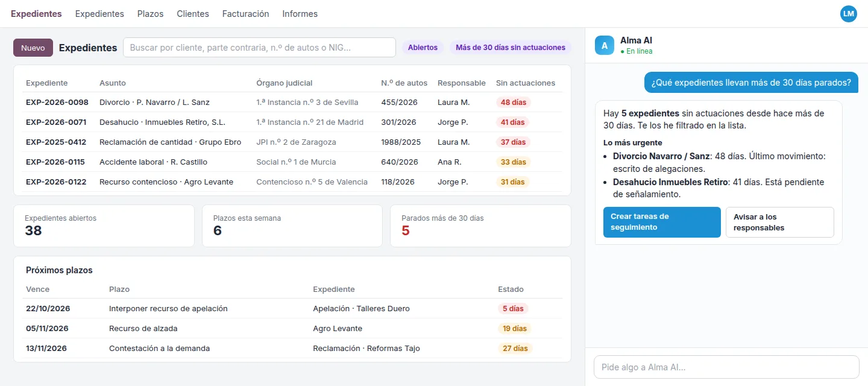The width and height of the screenshot is (868, 386).
Task: Focus the 'Pide algo a Alma AI' input
Action: (726, 367)
